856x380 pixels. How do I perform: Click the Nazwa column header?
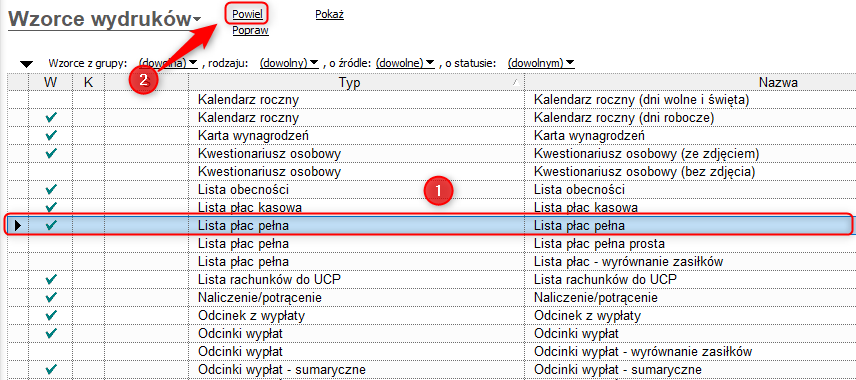tap(690, 82)
